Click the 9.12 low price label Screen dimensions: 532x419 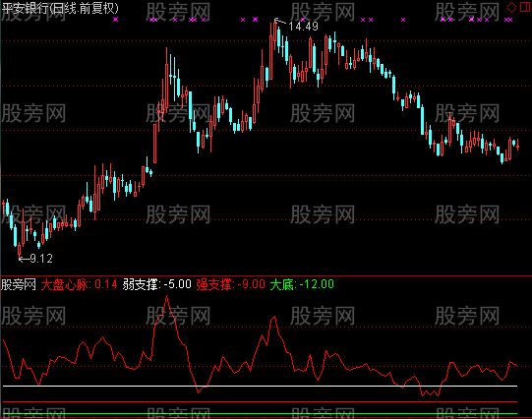click(x=41, y=259)
